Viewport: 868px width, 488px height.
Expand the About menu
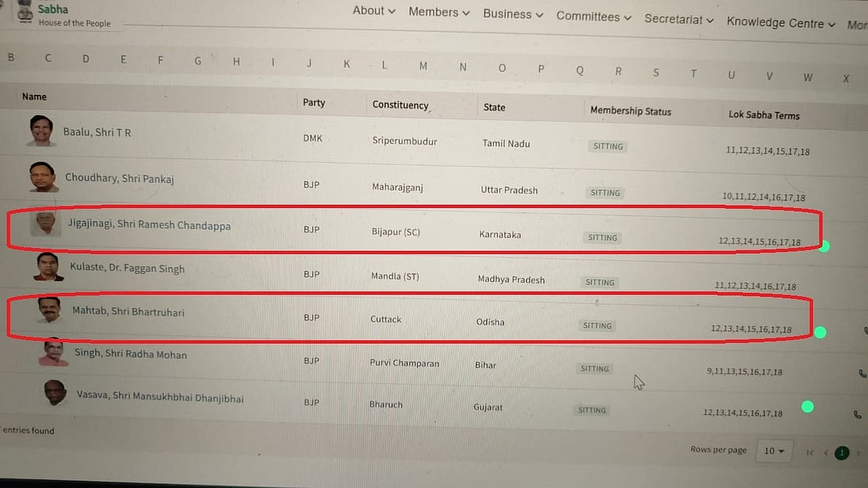(x=373, y=11)
